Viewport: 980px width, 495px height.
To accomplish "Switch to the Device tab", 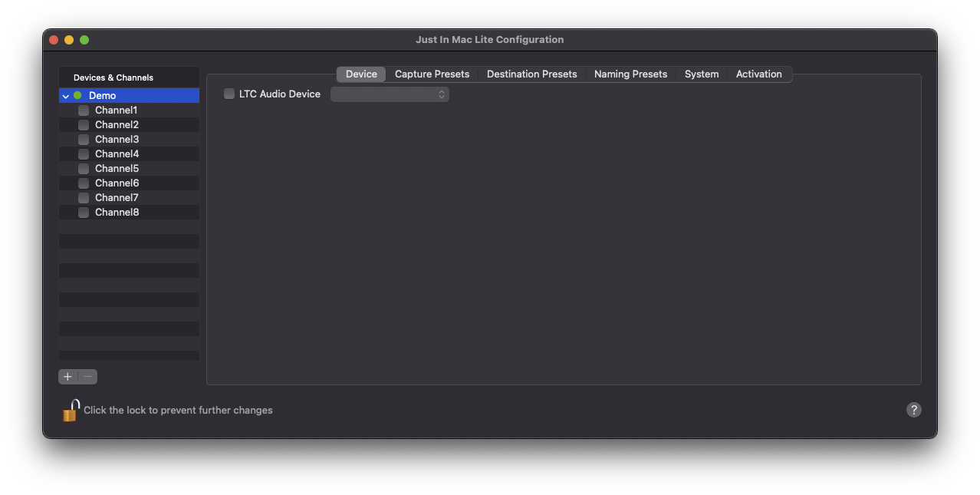I will point(361,74).
